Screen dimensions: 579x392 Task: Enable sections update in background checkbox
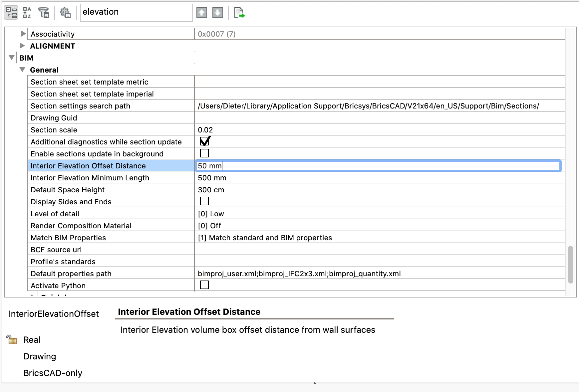pos(204,153)
